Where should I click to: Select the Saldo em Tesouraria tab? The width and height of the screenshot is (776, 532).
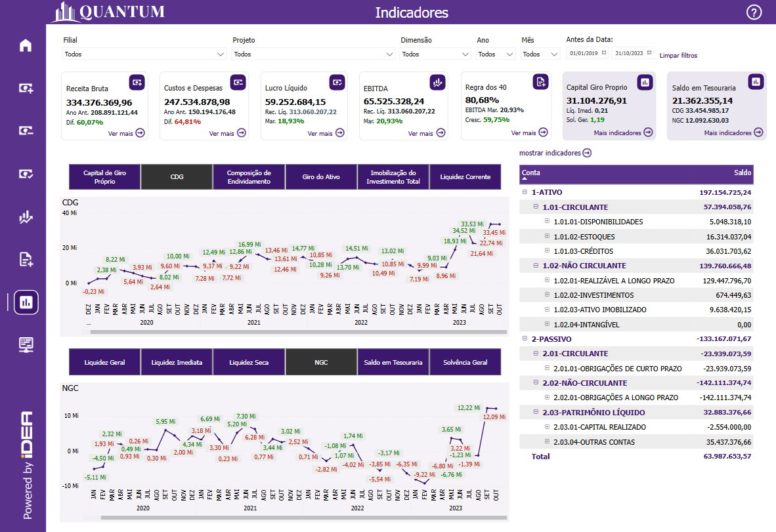(x=393, y=362)
